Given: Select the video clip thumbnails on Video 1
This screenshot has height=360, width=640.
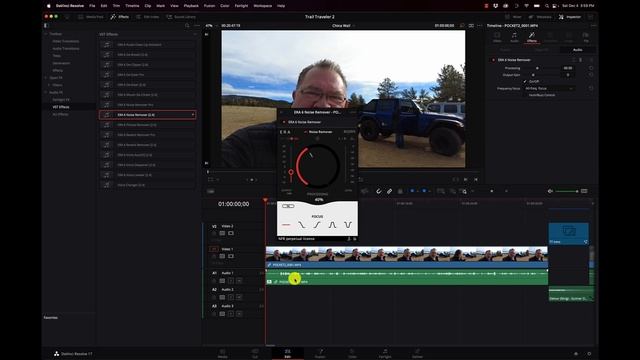Looking at the screenshot, I should (x=407, y=254).
